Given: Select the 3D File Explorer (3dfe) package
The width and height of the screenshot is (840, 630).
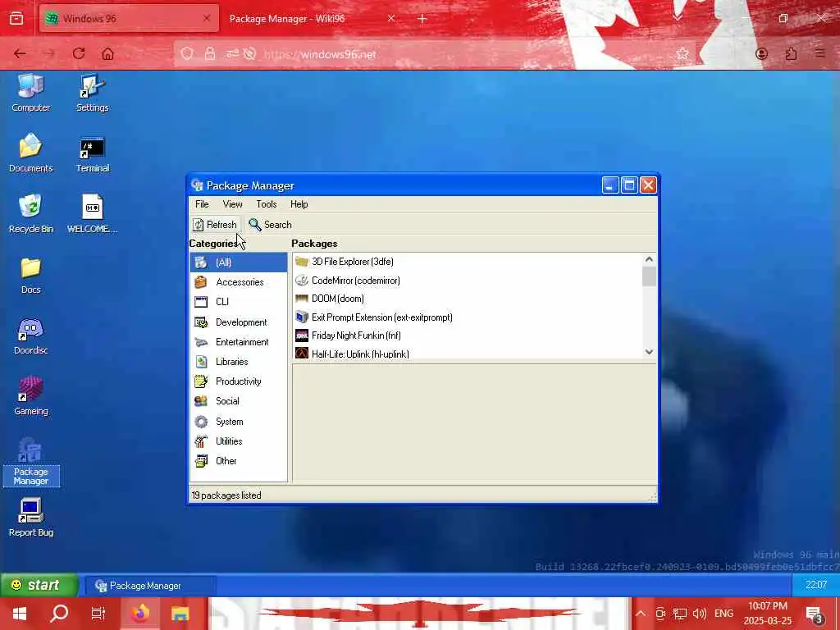Looking at the screenshot, I should tap(467, 262).
